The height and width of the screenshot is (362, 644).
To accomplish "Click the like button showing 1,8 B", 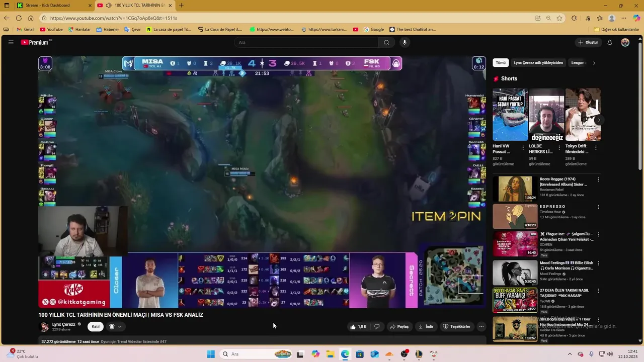I will point(358,326).
